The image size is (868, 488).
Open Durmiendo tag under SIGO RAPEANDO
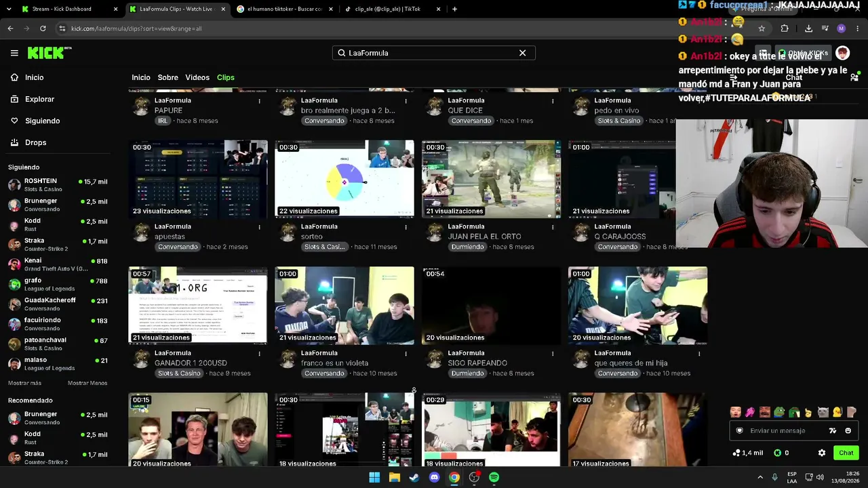tap(467, 373)
